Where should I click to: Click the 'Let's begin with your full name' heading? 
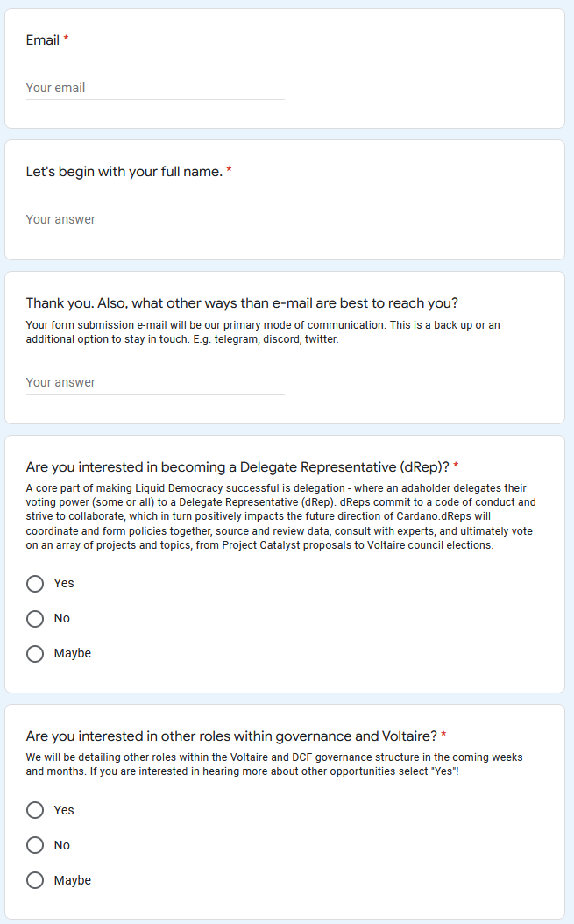tap(124, 172)
